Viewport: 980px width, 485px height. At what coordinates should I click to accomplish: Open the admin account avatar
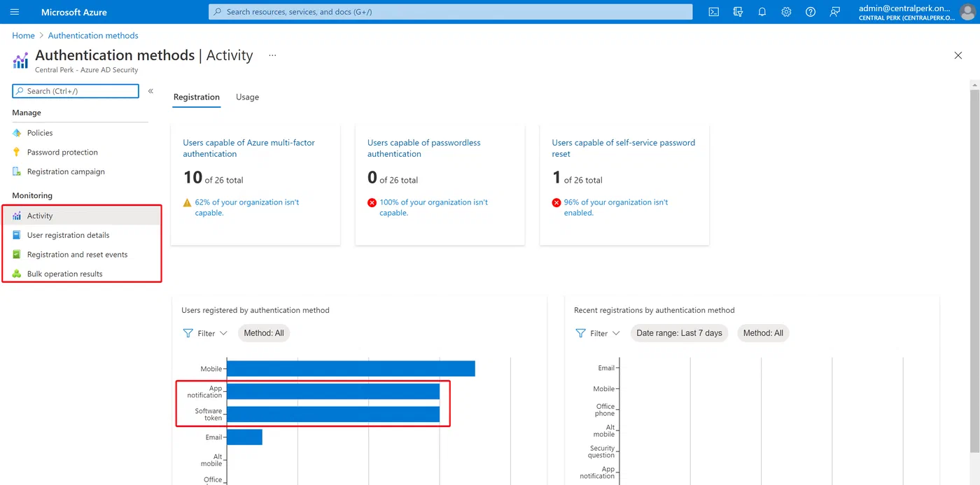[x=967, y=12]
